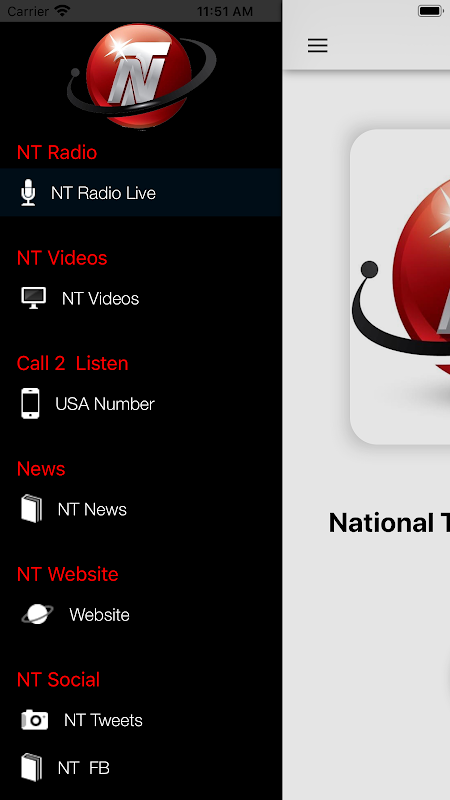Click the microphone icon for NT Radio Live

click(x=29, y=193)
